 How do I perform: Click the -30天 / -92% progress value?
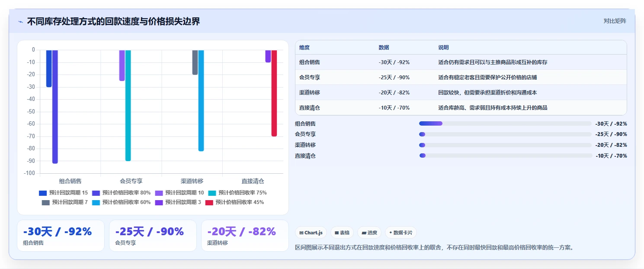[x=611, y=123]
